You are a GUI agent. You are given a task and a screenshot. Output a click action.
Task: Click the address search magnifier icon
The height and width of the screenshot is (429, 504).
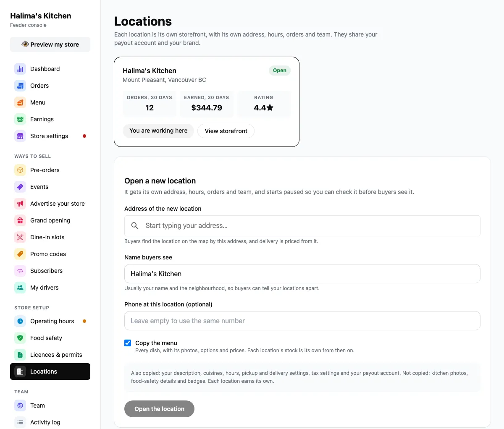(135, 226)
